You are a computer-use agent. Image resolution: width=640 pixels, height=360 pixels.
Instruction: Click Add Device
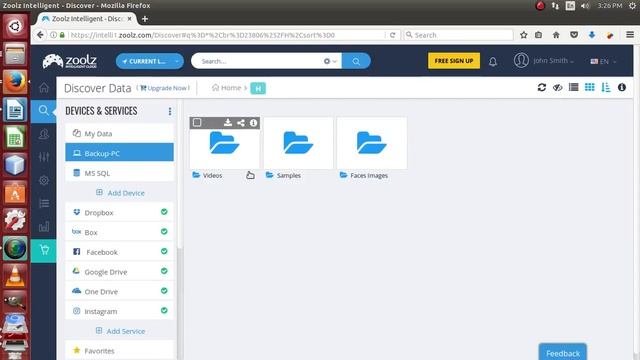[x=120, y=193]
